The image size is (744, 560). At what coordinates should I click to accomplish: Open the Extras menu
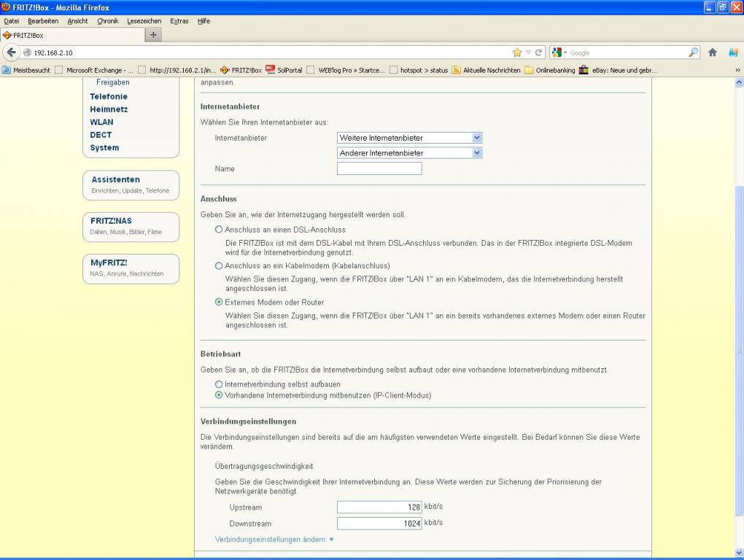tap(179, 21)
